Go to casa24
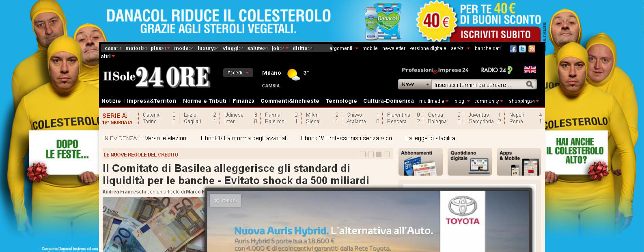 tap(113, 48)
